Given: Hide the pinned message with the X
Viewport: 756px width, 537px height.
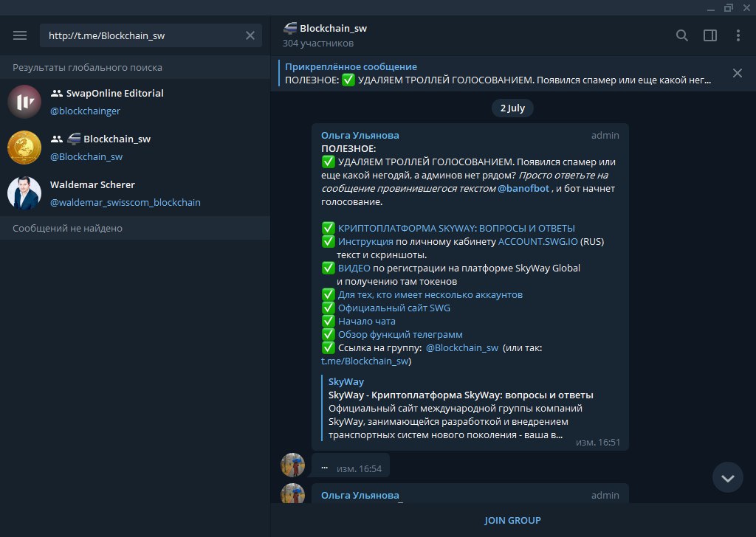Looking at the screenshot, I should click(x=738, y=73).
